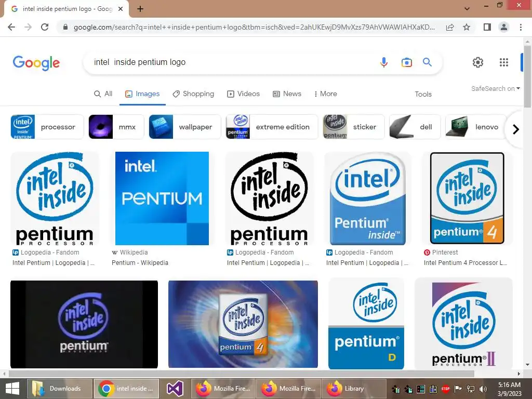Screen dimensions: 532x399
Task: Click the vertical page scrollbar thumb
Action: coord(527,77)
